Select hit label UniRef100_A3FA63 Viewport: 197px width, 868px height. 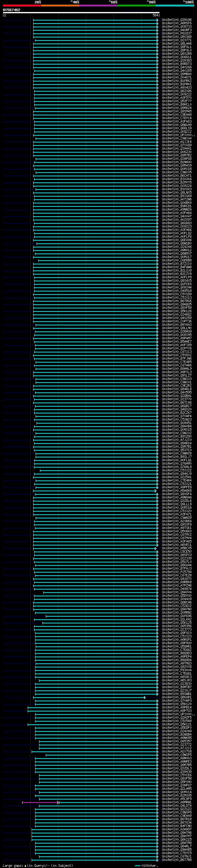click(x=176, y=121)
